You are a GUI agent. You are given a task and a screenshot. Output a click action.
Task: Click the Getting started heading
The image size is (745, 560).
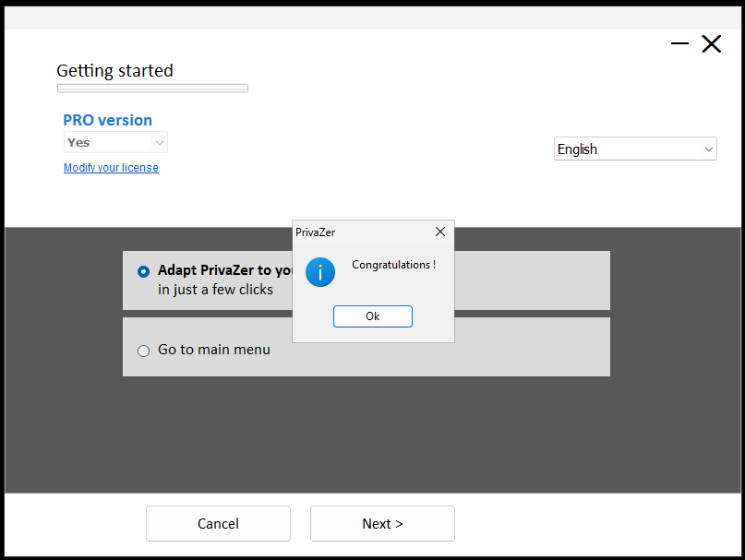(x=114, y=71)
